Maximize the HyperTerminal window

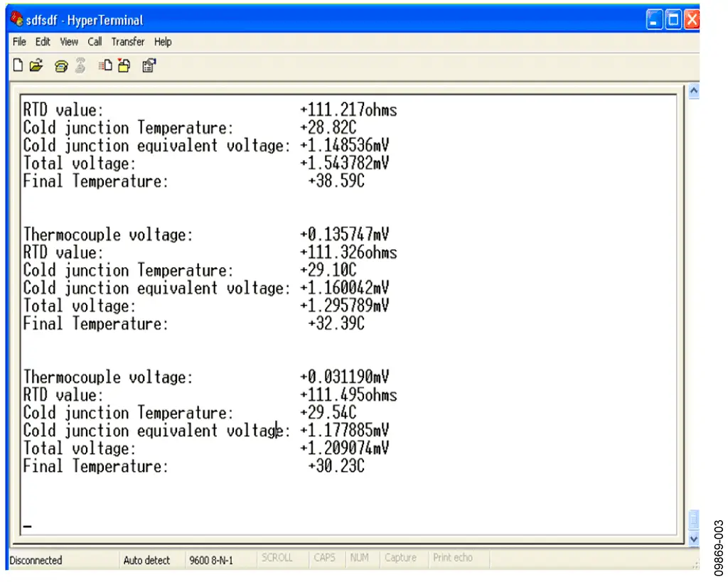(673, 19)
